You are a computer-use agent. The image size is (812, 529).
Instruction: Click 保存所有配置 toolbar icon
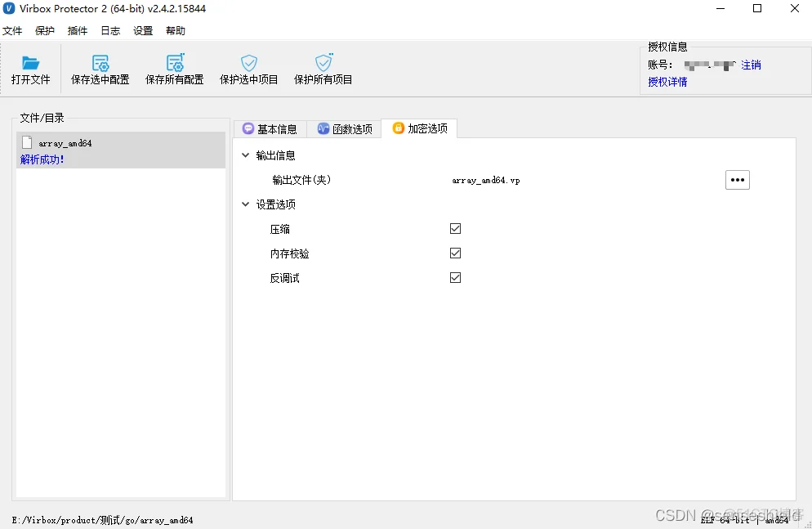(175, 63)
